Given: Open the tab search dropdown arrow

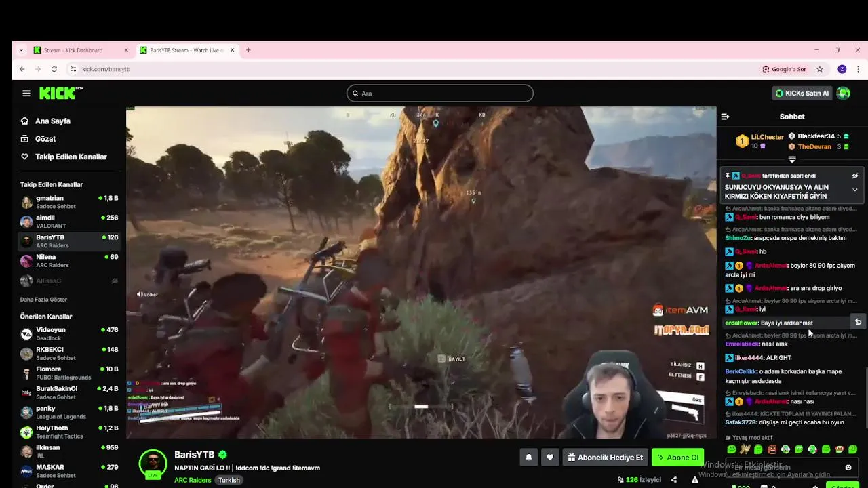Looking at the screenshot, I should 21,50.
